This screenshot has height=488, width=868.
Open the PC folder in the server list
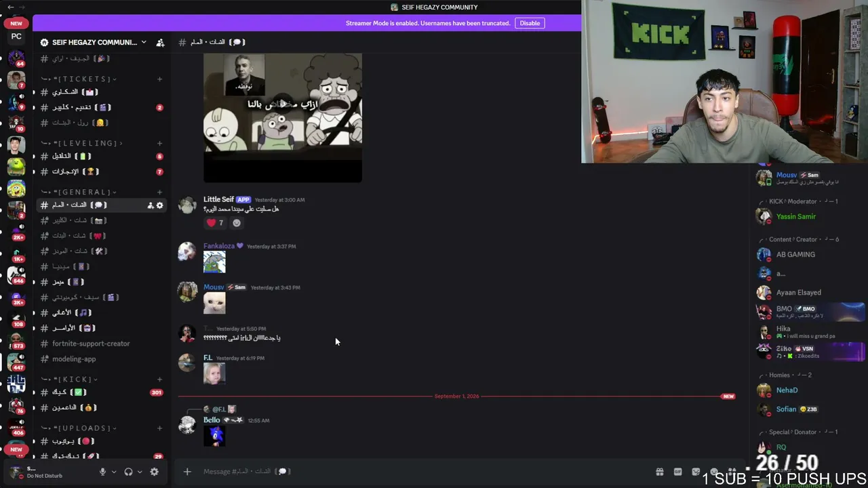click(x=16, y=37)
